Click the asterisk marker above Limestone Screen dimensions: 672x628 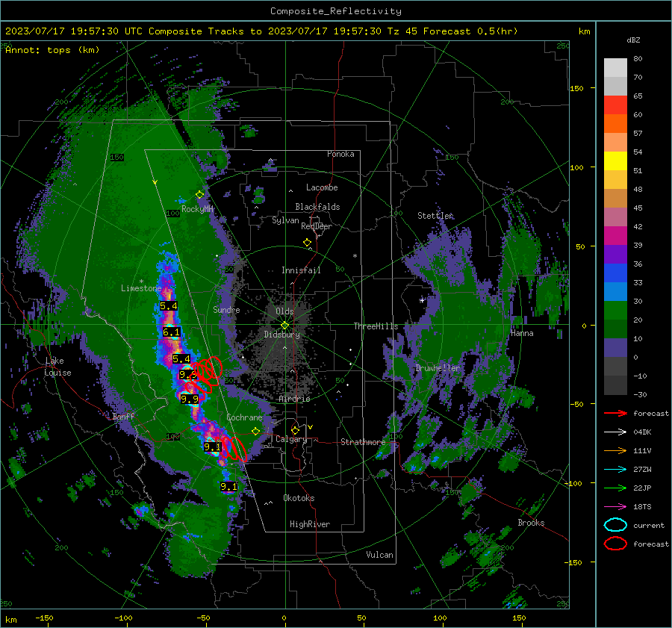pos(141,282)
